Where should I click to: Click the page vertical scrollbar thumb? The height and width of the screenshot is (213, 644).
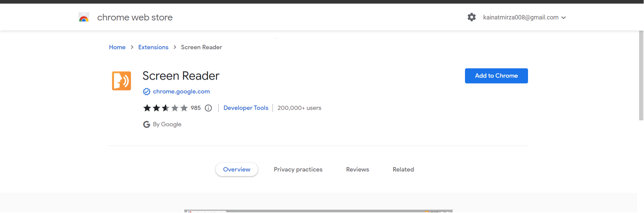(641, 75)
